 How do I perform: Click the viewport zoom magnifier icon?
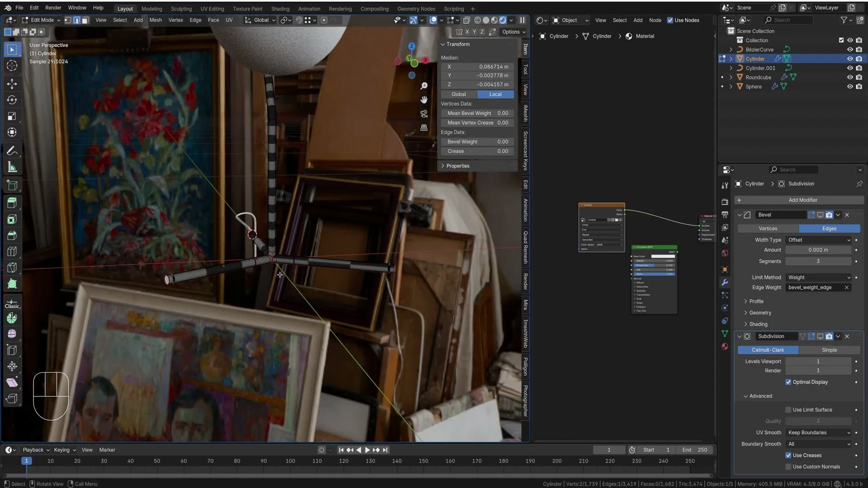[x=424, y=86]
